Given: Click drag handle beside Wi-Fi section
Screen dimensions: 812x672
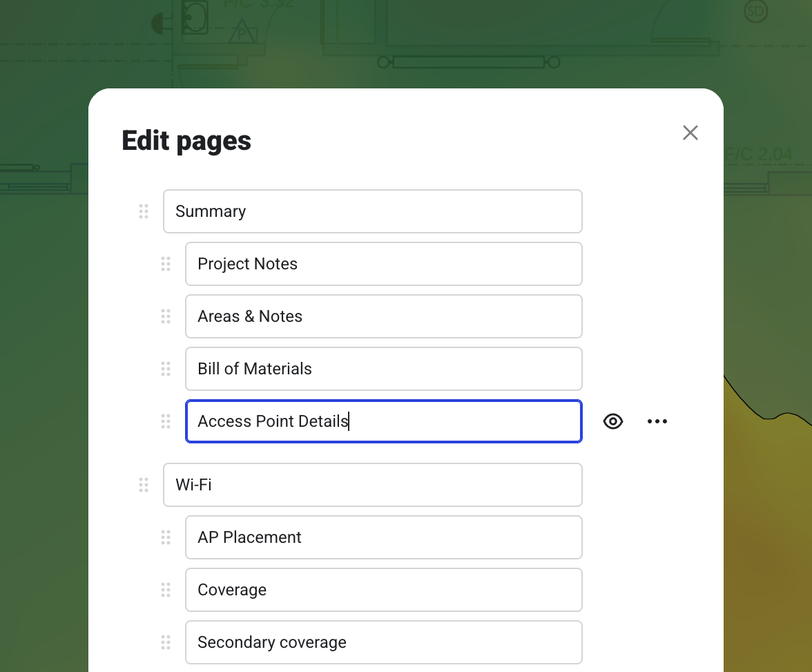Looking at the screenshot, I should [144, 485].
